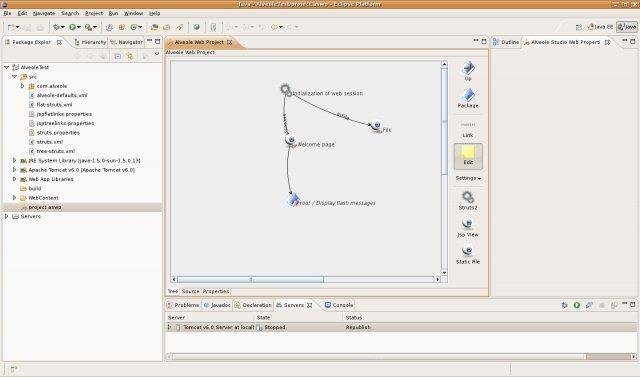Click the Servers view horizontal scrollbar
The height and width of the screenshot is (377, 640).
[402, 357]
